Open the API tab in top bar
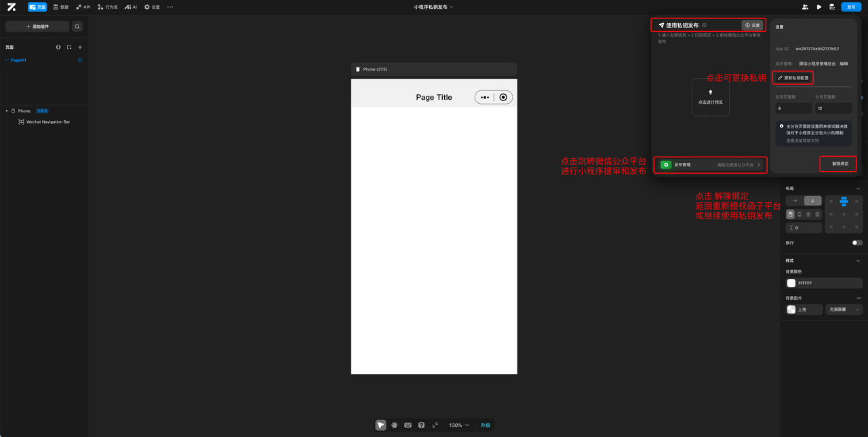Viewport: 868px width, 437px height. pos(83,7)
